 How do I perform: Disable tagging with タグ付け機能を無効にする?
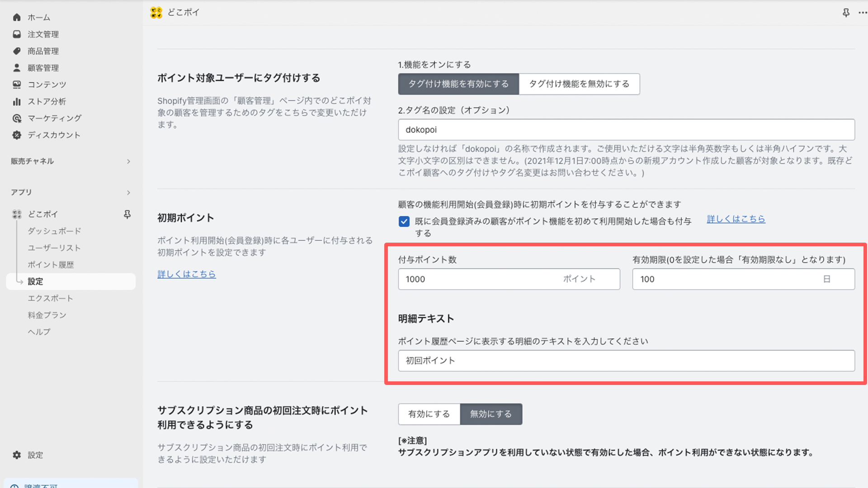tap(579, 84)
